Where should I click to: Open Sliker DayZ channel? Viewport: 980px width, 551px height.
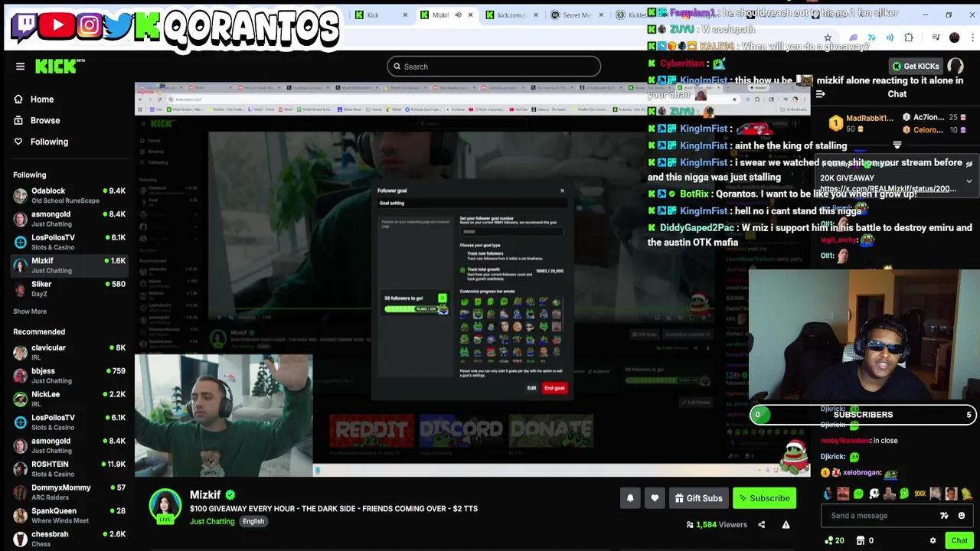tap(68, 289)
